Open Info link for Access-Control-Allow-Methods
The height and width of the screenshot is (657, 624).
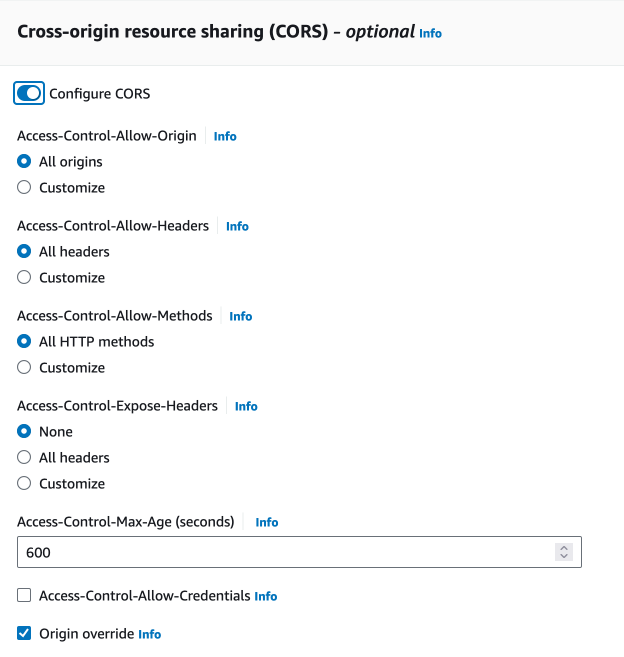coord(241,316)
